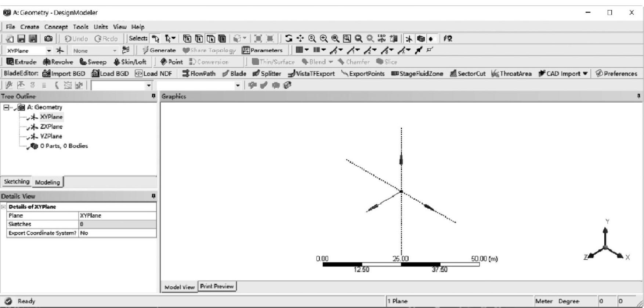Toggle Graphics panel pin

click(638, 96)
